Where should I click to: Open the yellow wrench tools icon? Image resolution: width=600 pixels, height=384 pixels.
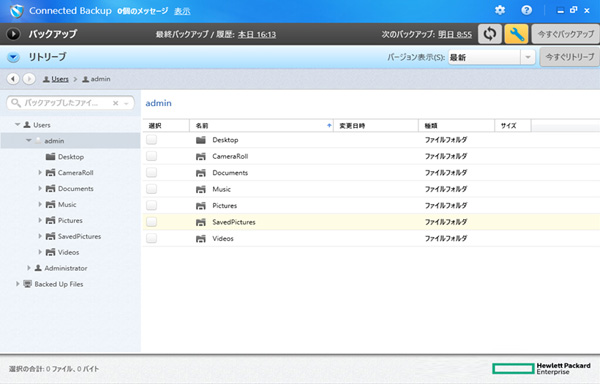pyautogui.click(x=516, y=34)
